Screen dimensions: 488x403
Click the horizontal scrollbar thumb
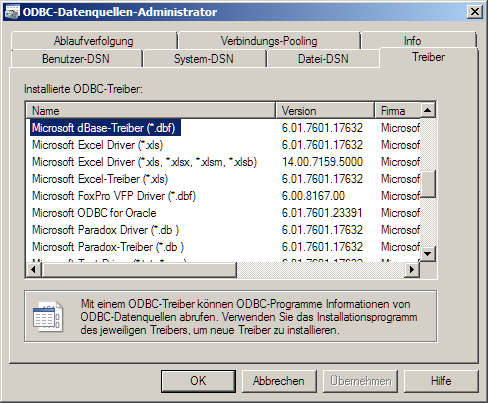click(x=139, y=270)
